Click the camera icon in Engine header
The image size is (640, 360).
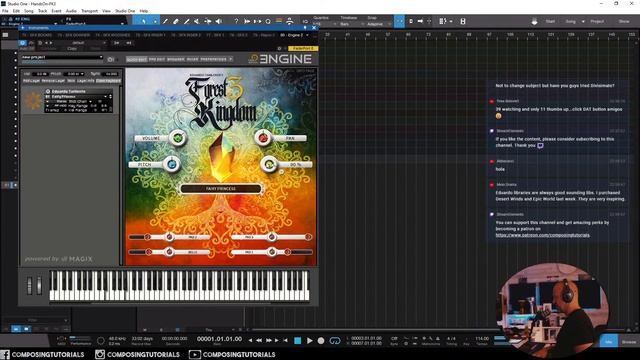tap(111, 60)
